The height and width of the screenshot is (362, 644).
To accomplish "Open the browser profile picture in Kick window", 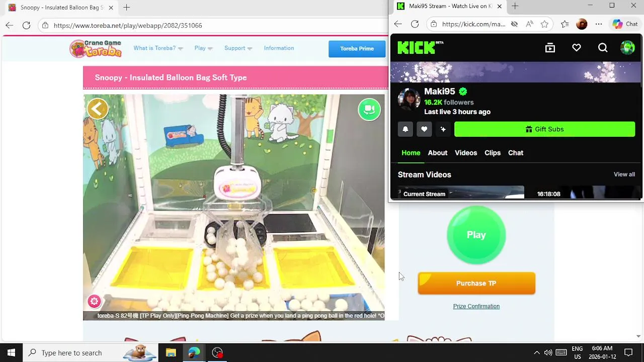I will (x=582, y=24).
